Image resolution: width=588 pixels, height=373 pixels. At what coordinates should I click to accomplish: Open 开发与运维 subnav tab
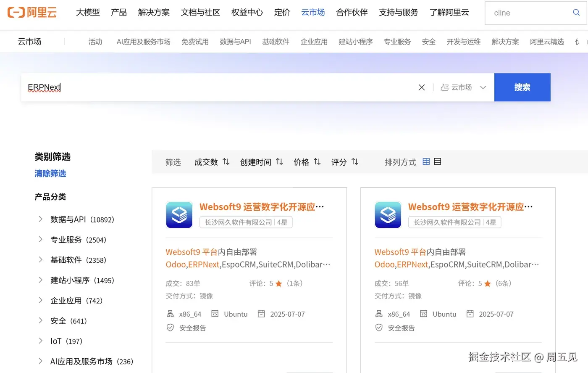point(463,42)
